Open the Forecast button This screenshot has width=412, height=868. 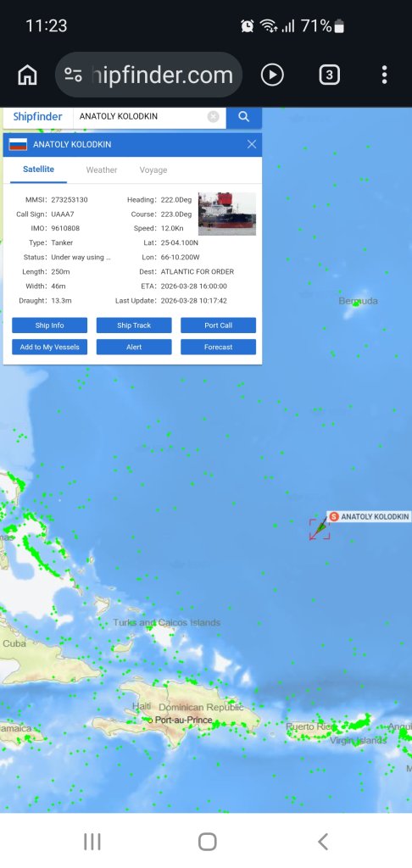pos(218,347)
